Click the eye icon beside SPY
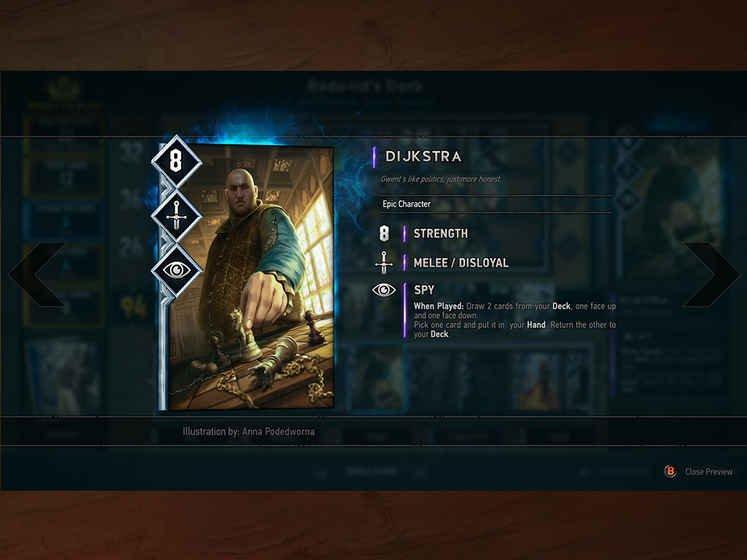 (x=384, y=290)
